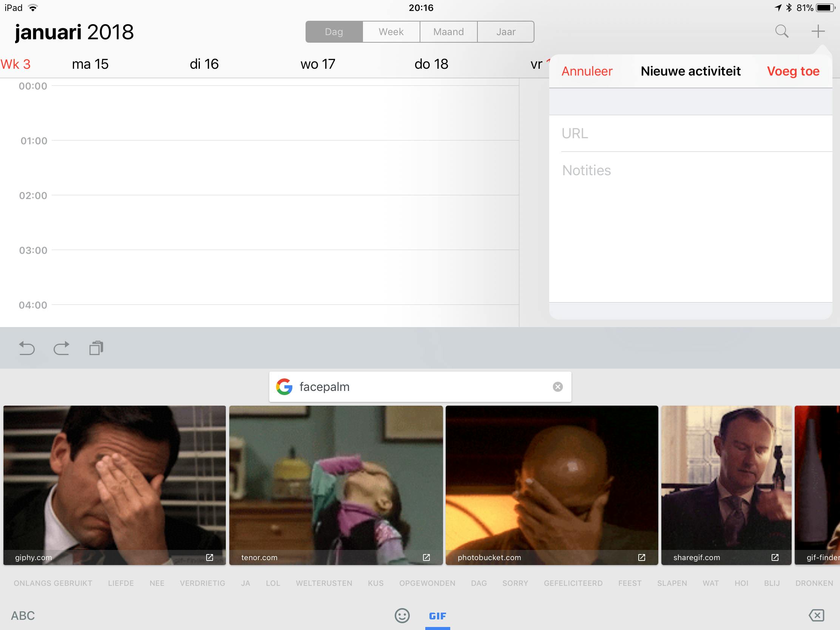Tap Voeg toe to add event
This screenshot has height=630, width=840.
pyautogui.click(x=793, y=71)
